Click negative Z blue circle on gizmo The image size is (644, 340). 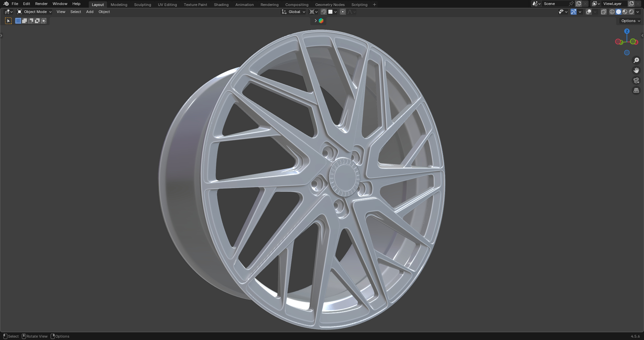[x=627, y=53]
